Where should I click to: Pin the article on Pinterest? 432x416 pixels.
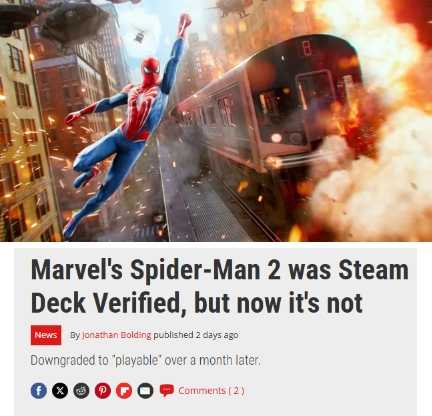[103, 390]
